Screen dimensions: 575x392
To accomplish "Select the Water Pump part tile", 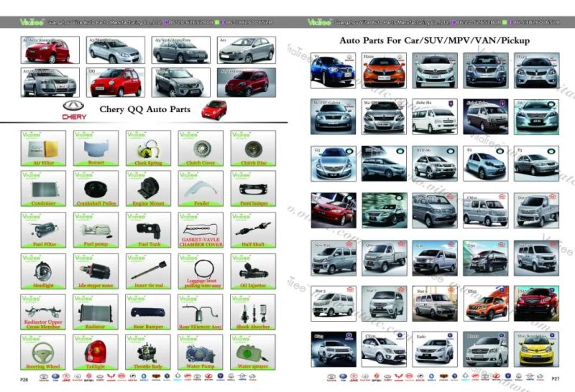I will pyautogui.click(x=201, y=352).
